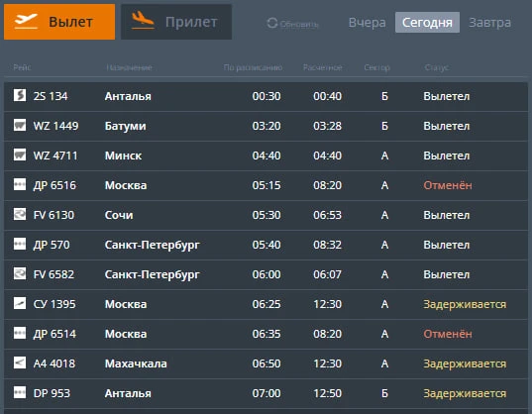Screen dimensions: 532x414
Task: Click the airline logo next to FV 6582
Action: pos(20,273)
